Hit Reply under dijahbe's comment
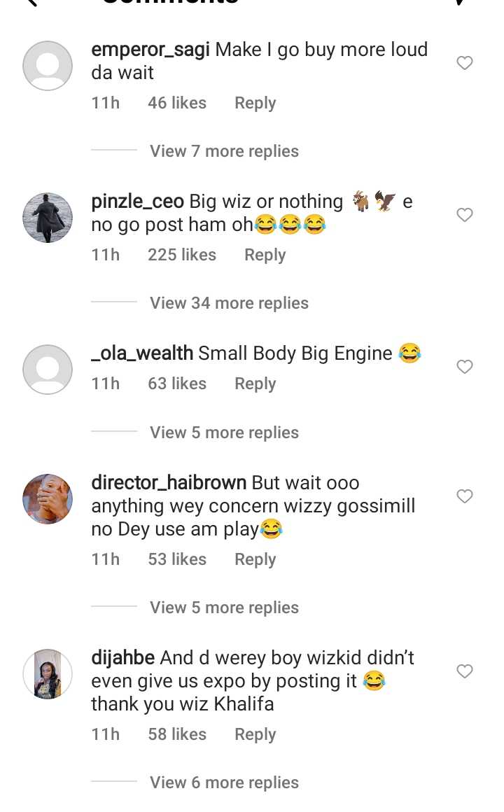 click(255, 734)
